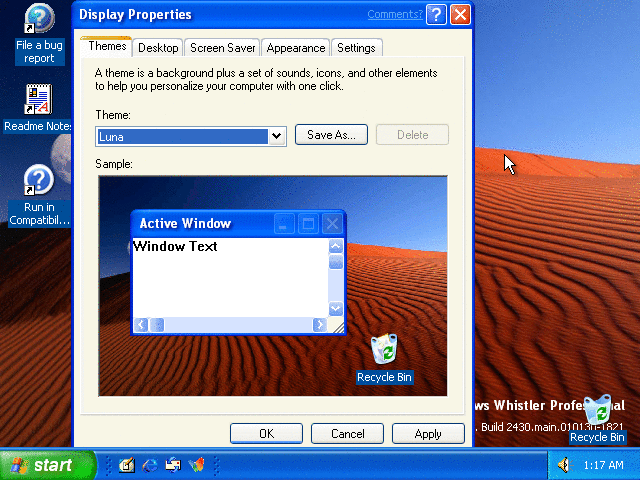Click the question mark help button in Display Properties
640x480 pixels.
pos(436,15)
